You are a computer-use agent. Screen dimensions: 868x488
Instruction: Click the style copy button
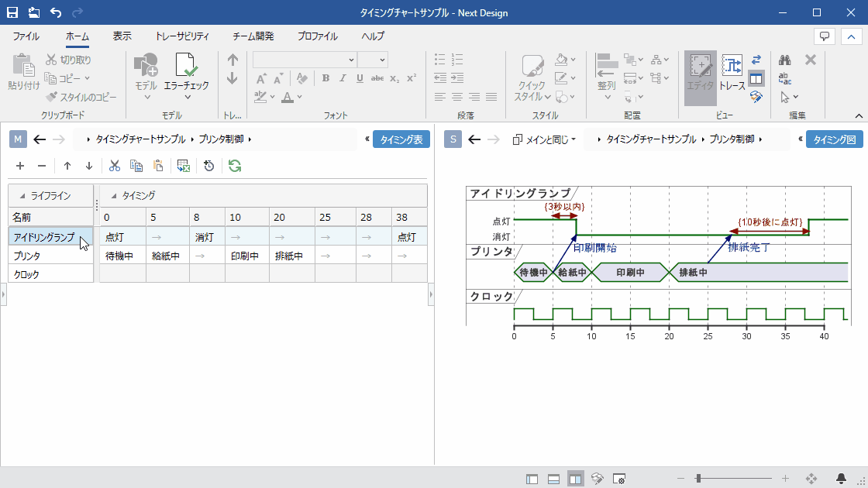pos(81,97)
